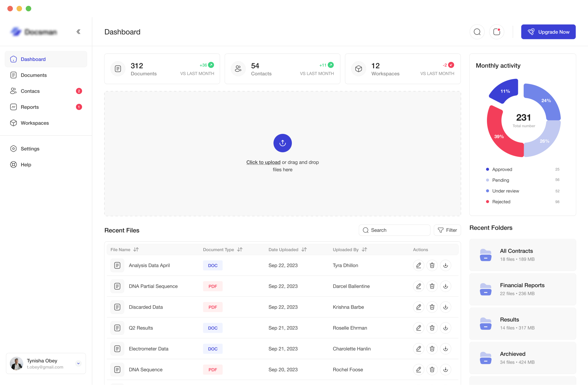The width and height of the screenshot is (588, 385).
Task: Click the 24% blue chart segment
Action: (x=546, y=101)
